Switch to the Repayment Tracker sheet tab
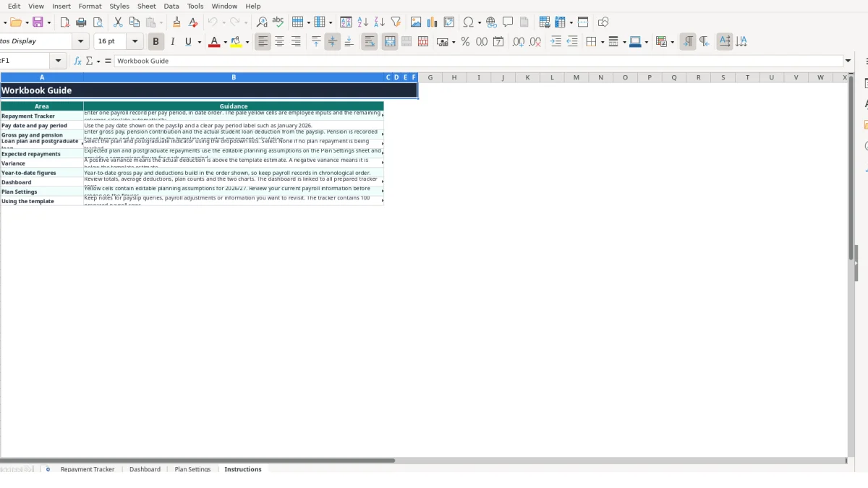 tap(88, 469)
